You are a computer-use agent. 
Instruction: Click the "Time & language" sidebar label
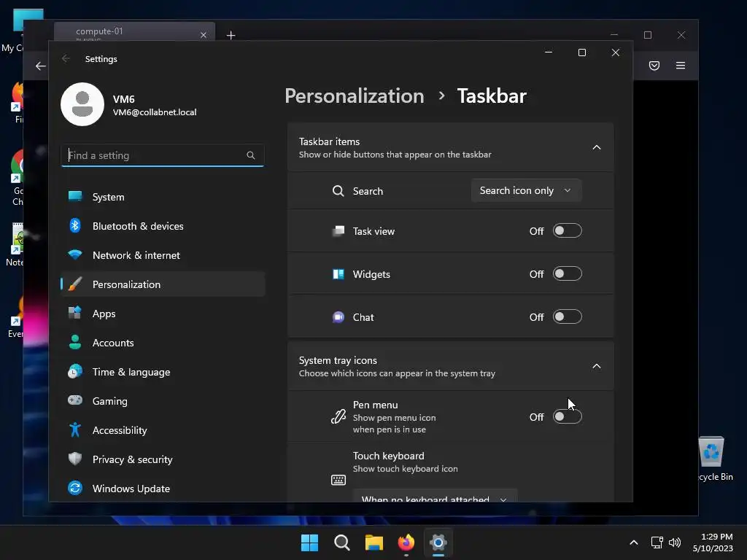pyautogui.click(x=131, y=372)
